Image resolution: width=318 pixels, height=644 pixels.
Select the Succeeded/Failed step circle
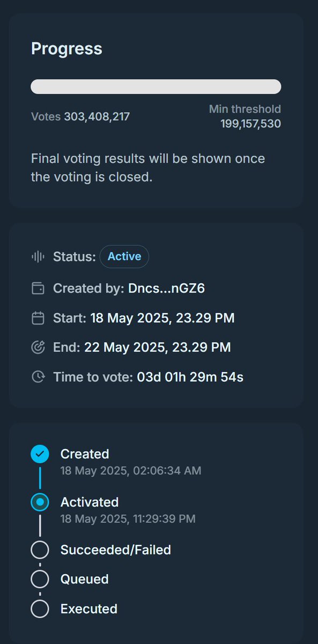pyautogui.click(x=40, y=550)
